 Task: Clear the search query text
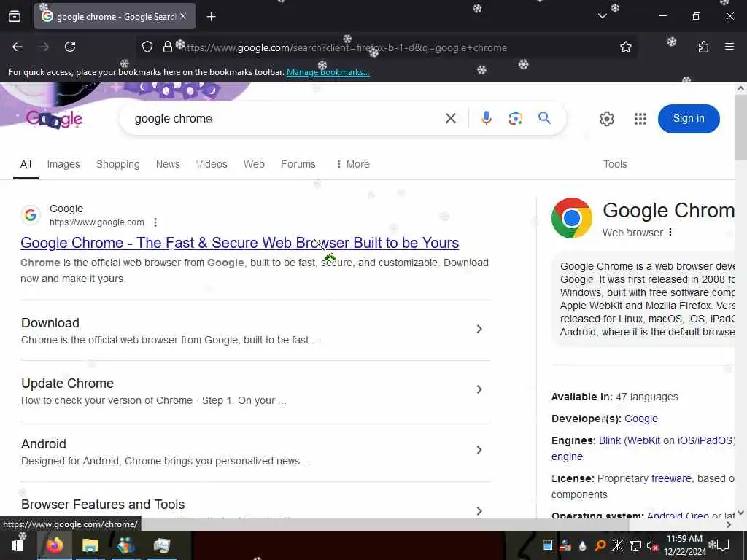click(x=451, y=118)
